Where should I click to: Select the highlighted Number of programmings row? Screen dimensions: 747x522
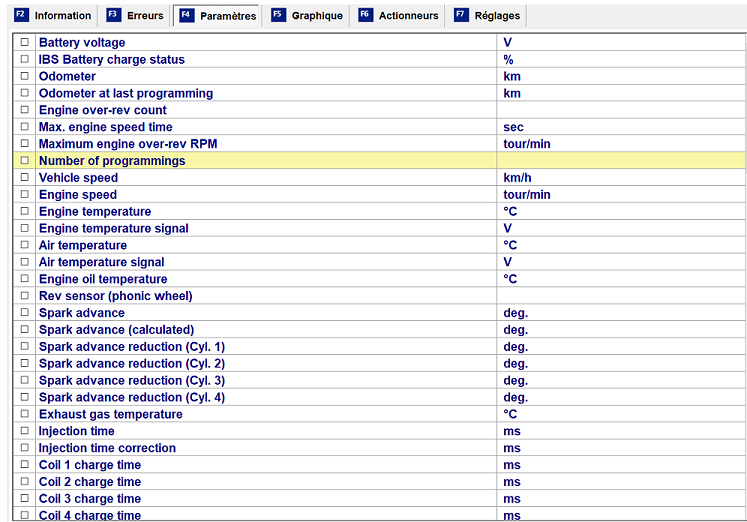[x=112, y=161]
